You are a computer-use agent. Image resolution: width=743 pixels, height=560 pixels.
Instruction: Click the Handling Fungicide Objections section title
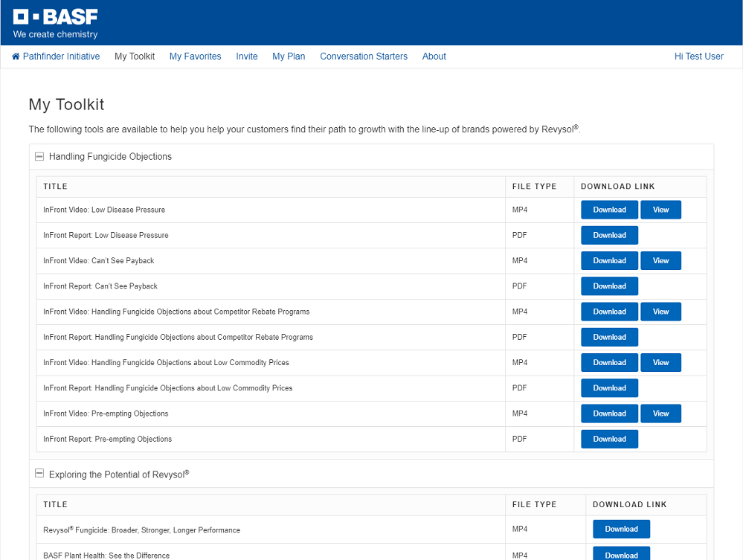pyautogui.click(x=110, y=157)
